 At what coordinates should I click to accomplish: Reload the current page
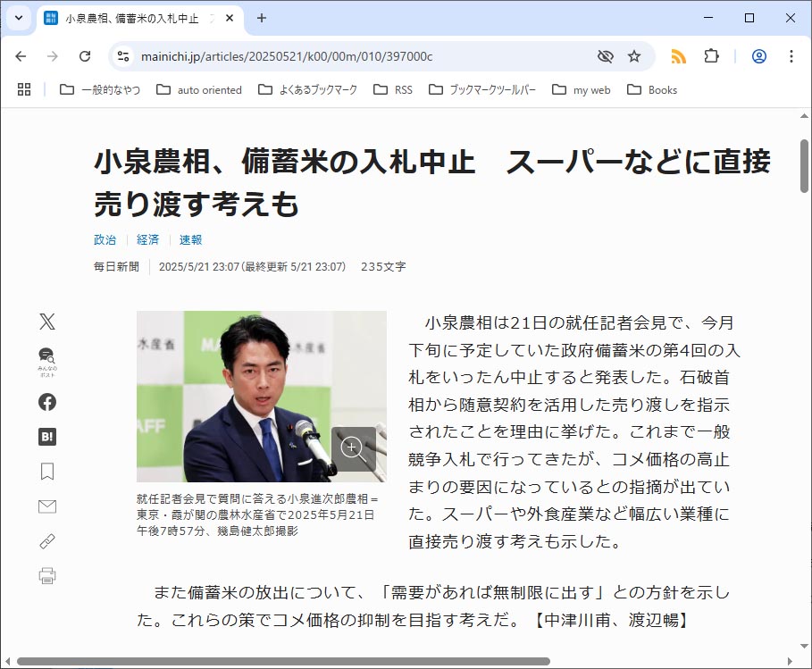(85, 56)
